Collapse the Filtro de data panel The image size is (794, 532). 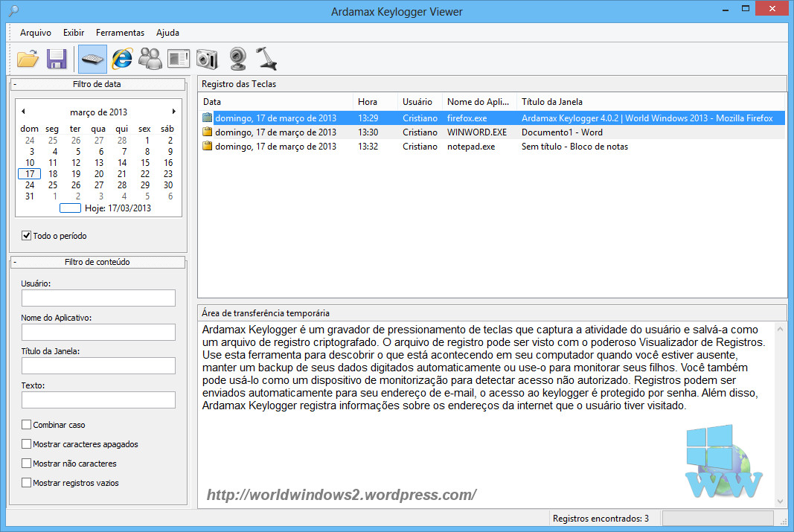[15, 85]
